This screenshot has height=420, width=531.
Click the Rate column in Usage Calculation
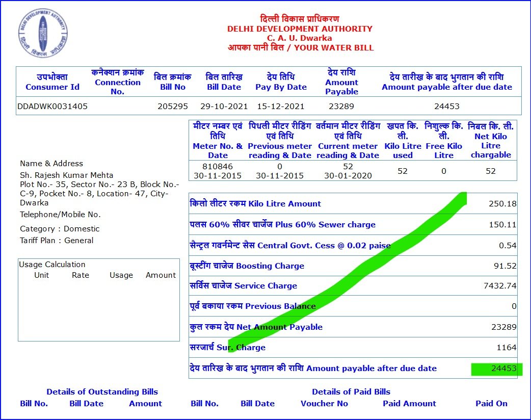[81, 275]
